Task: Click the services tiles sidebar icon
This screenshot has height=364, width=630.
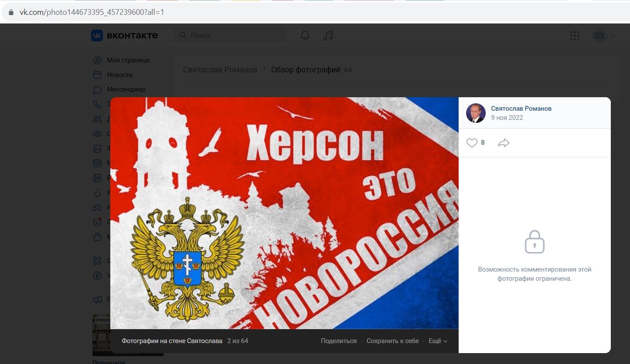Action: pos(98,261)
